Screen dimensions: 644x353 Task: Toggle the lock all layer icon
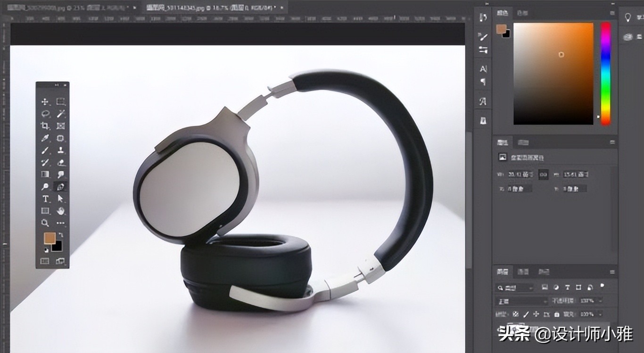557,314
